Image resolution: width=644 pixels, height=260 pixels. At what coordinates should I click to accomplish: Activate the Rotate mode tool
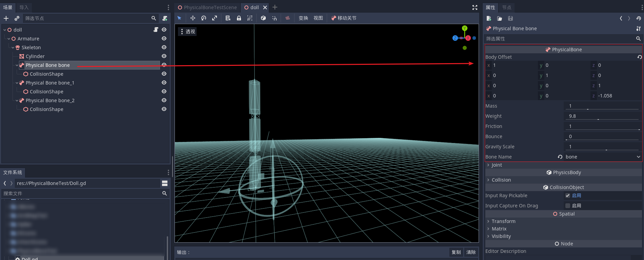pyautogui.click(x=204, y=18)
